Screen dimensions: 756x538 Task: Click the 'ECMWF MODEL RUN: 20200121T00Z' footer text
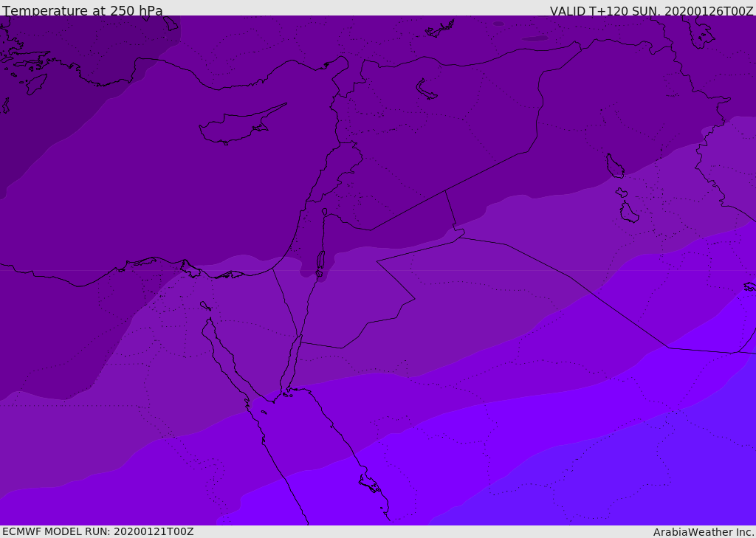coord(98,532)
